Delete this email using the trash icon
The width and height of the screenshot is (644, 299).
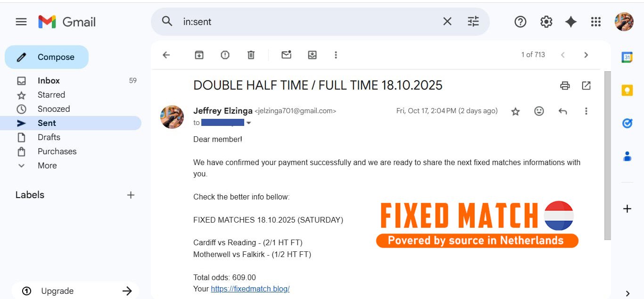(x=251, y=55)
